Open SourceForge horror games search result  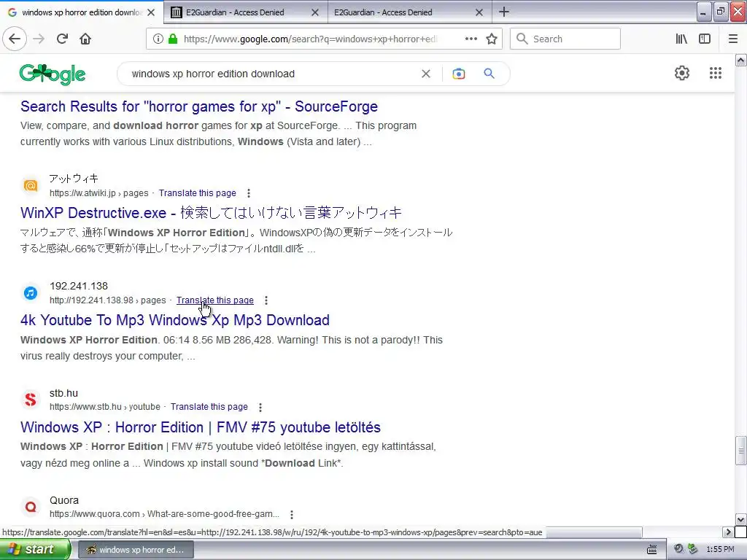199,106
